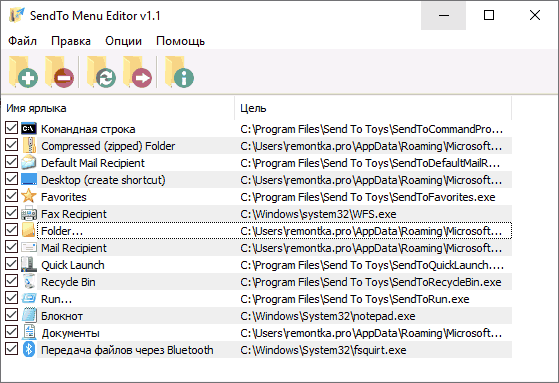
Task: Click the Командная строка console icon
Action: click(x=29, y=129)
